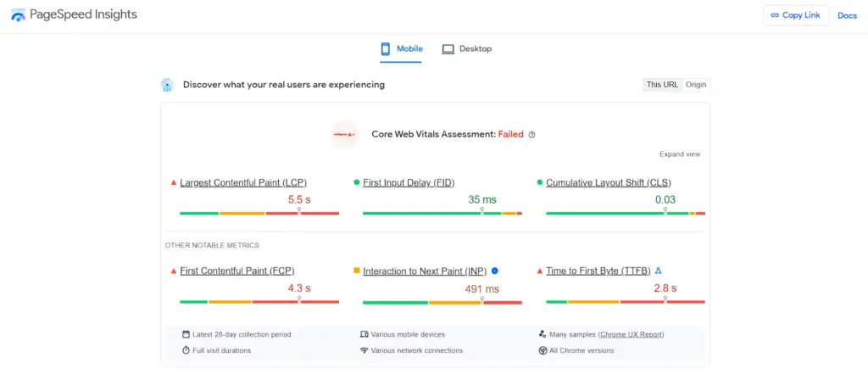Click the FID distribution bar
Viewport: 868px width, 374px height.
click(x=442, y=214)
